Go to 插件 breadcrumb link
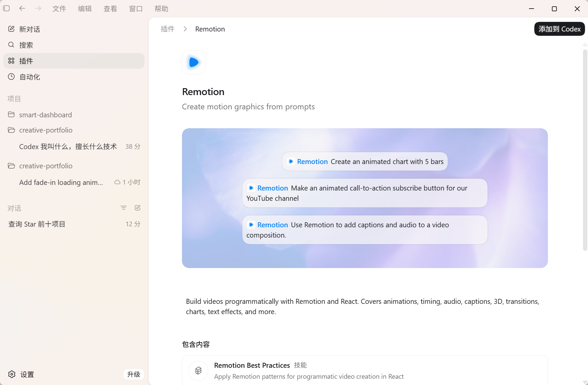This screenshot has height=385, width=588. 167,29
